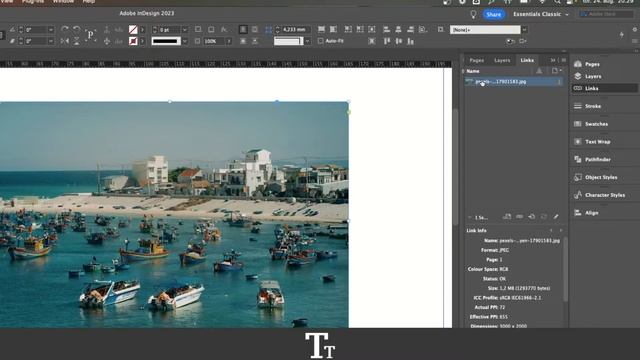The width and height of the screenshot is (640, 360).
Task: Open shear angle dropdown
Action: click(x=51, y=41)
